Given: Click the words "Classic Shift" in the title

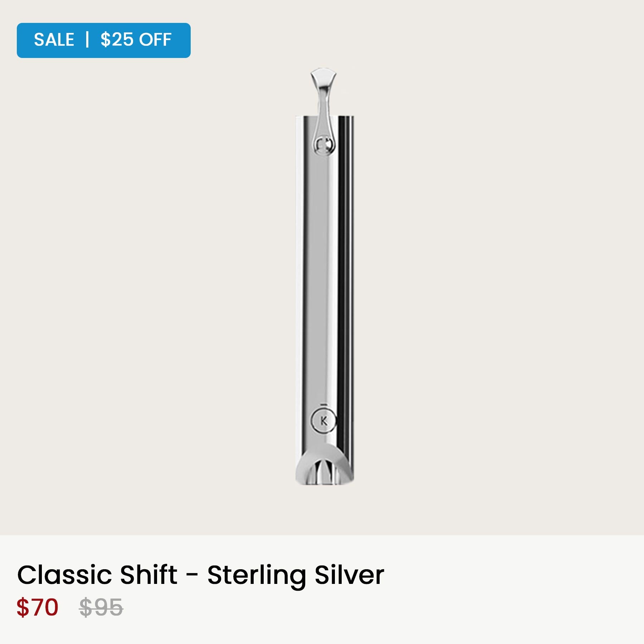Looking at the screenshot, I should point(97,575).
